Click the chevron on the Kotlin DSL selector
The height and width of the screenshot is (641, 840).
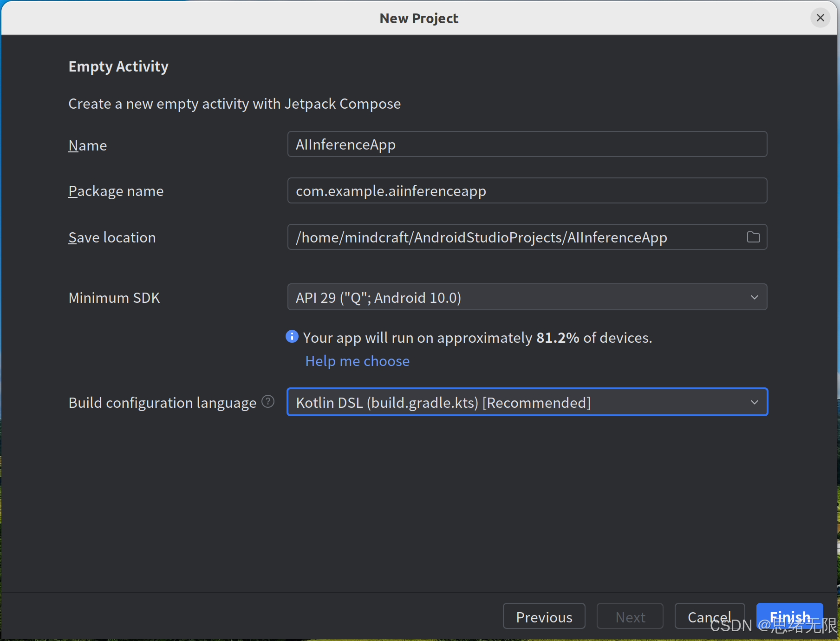click(x=755, y=402)
